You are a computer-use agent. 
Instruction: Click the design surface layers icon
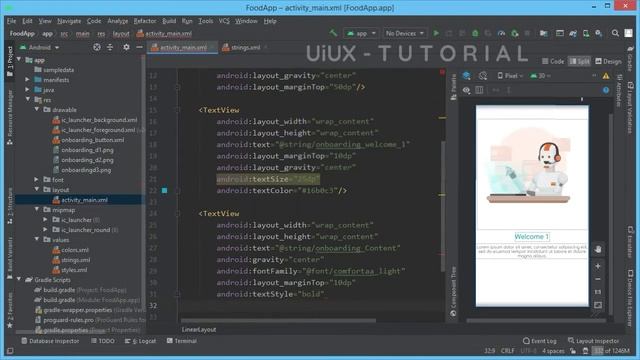tap(467, 76)
